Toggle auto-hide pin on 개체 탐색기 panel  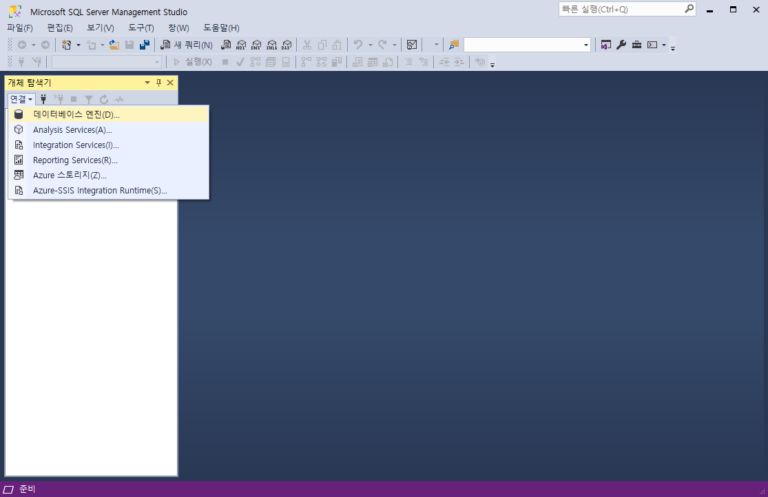(158, 83)
